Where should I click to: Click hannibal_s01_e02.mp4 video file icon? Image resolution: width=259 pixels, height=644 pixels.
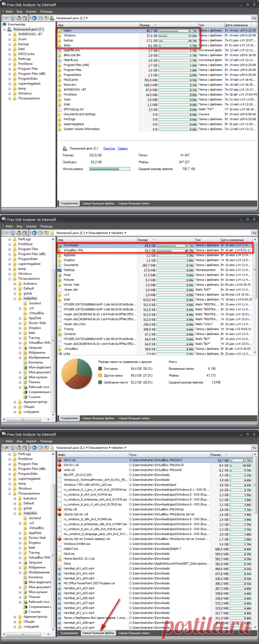pos(60,568)
